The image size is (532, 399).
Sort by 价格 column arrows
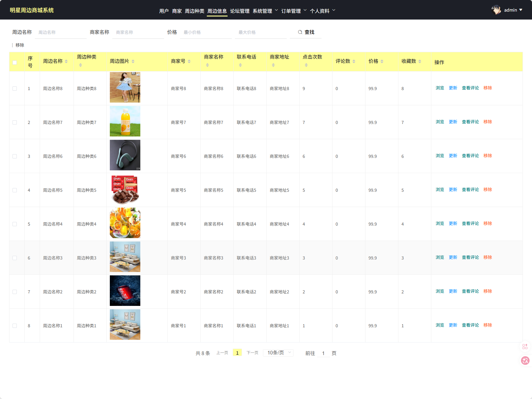coord(382,61)
